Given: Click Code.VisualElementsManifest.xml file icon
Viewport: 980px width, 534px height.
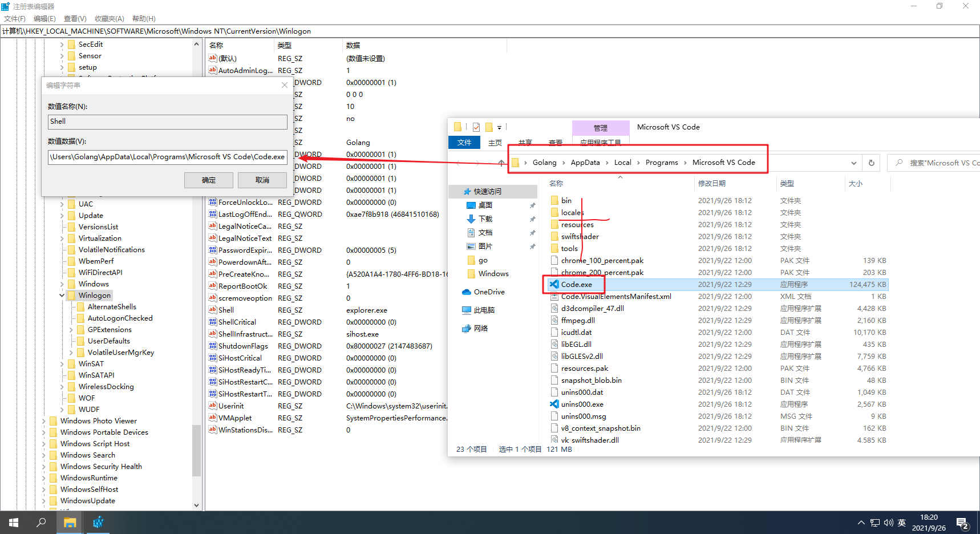Looking at the screenshot, I should (554, 296).
